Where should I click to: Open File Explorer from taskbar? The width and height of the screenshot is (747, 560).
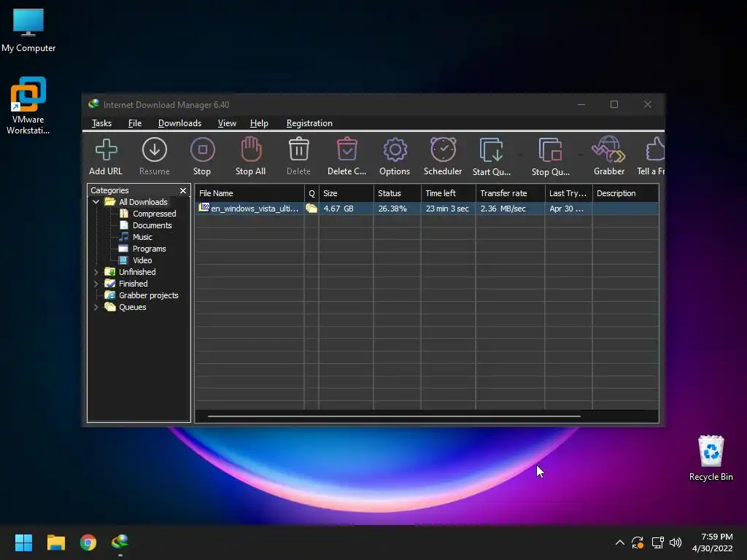[x=55, y=542]
